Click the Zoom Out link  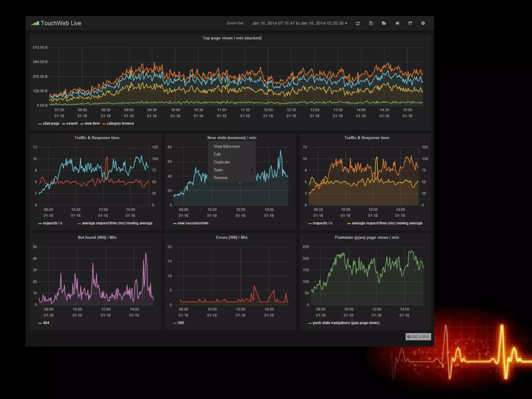235,23
